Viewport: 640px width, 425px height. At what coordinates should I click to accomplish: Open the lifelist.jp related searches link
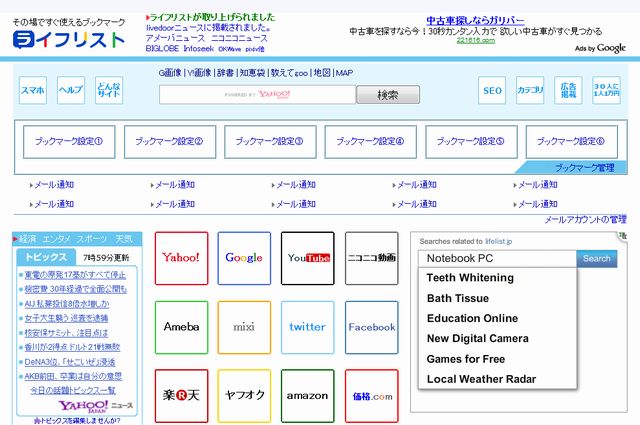click(498, 241)
